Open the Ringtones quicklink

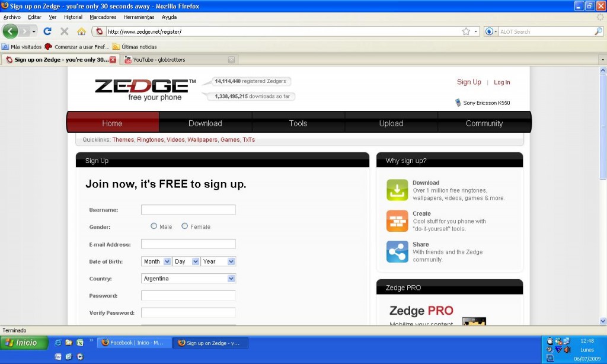click(x=150, y=140)
